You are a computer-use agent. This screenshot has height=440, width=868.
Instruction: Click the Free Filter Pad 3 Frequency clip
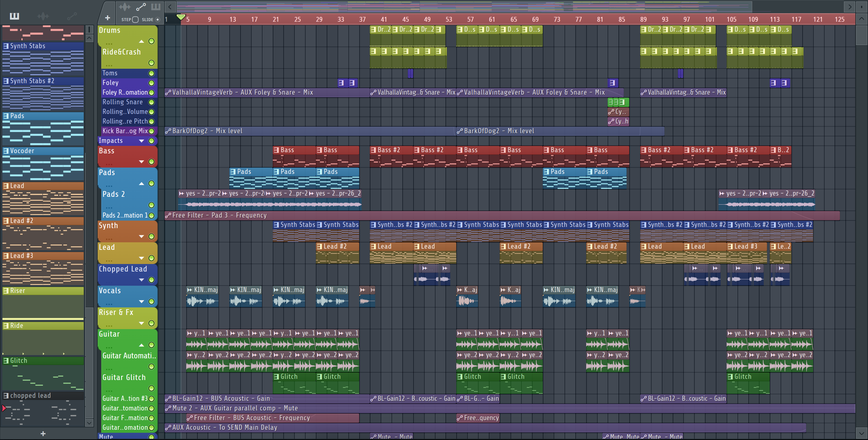pyautogui.click(x=219, y=215)
